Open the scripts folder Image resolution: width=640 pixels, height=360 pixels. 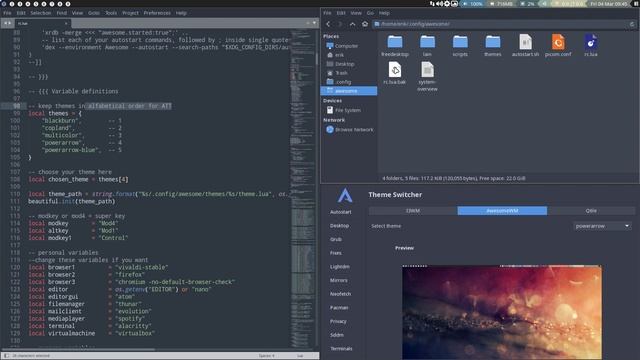460,45
